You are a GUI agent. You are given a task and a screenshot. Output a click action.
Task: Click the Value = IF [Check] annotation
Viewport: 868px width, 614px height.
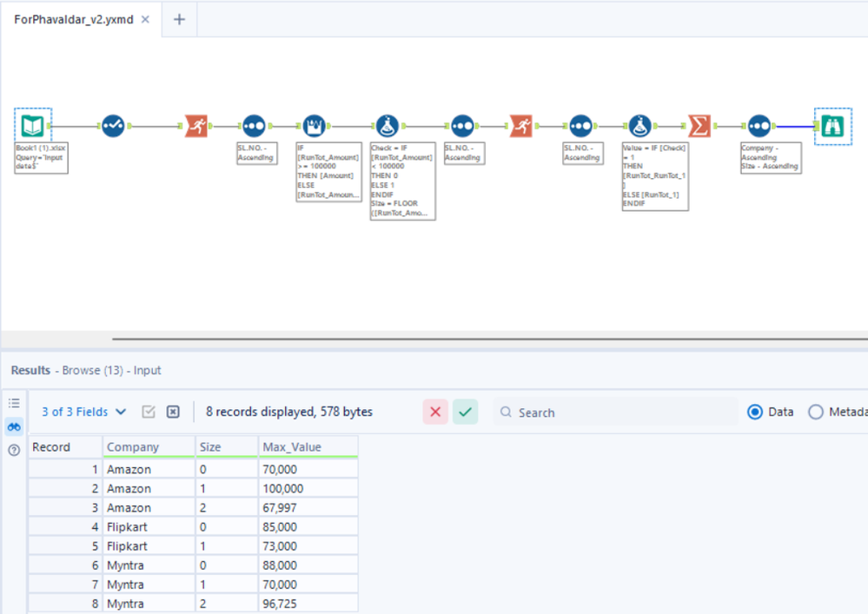click(x=655, y=176)
